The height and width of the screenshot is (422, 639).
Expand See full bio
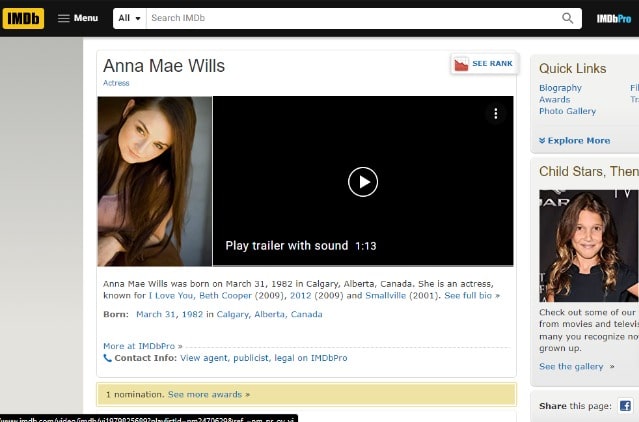coord(471,296)
